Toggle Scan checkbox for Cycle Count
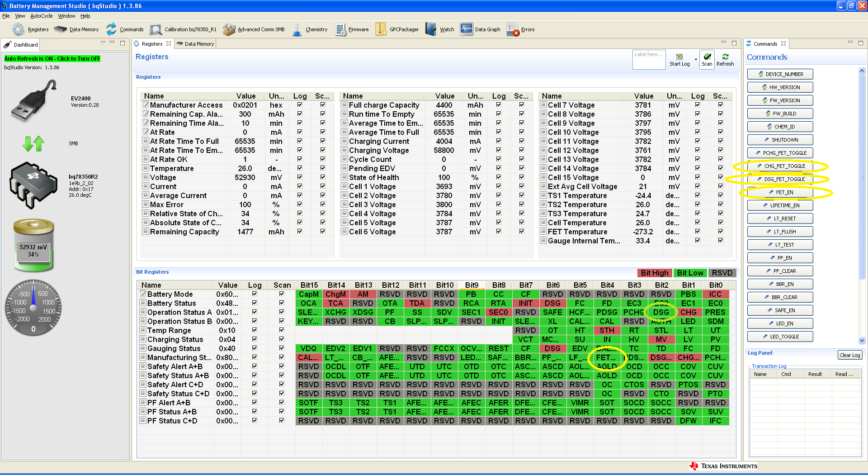The height and width of the screenshot is (475, 868). coord(522,159)
